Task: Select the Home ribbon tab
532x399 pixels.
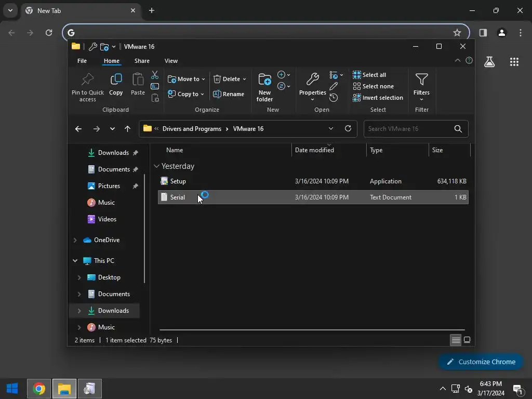Action: coord(112,61)
